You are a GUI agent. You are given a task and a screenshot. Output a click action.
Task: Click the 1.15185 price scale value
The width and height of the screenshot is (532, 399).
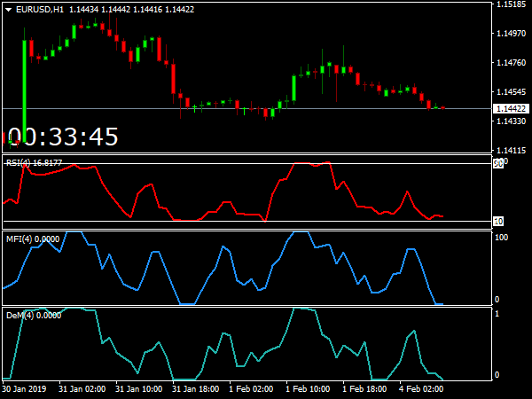click(511, 4)
